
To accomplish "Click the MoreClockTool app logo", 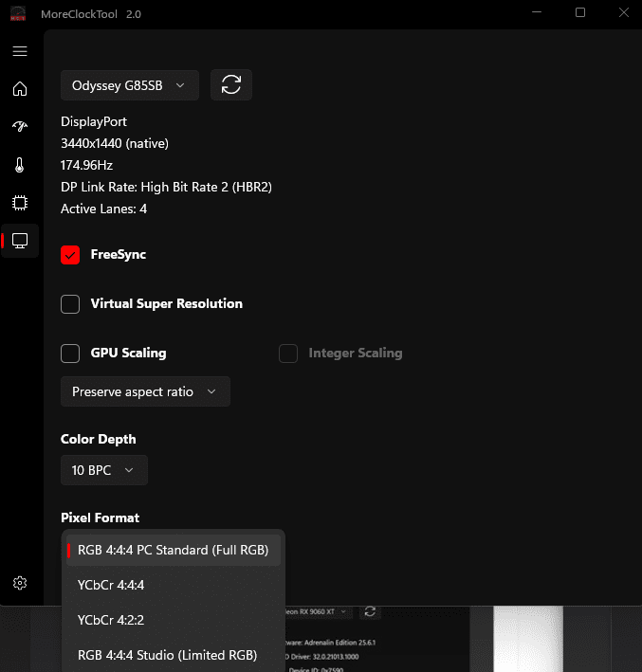I will 18,13.
